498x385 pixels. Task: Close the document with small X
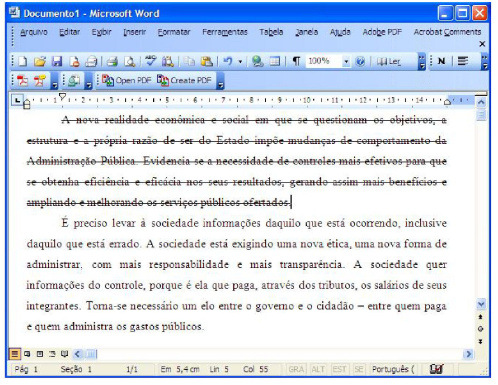pos(482,44)
